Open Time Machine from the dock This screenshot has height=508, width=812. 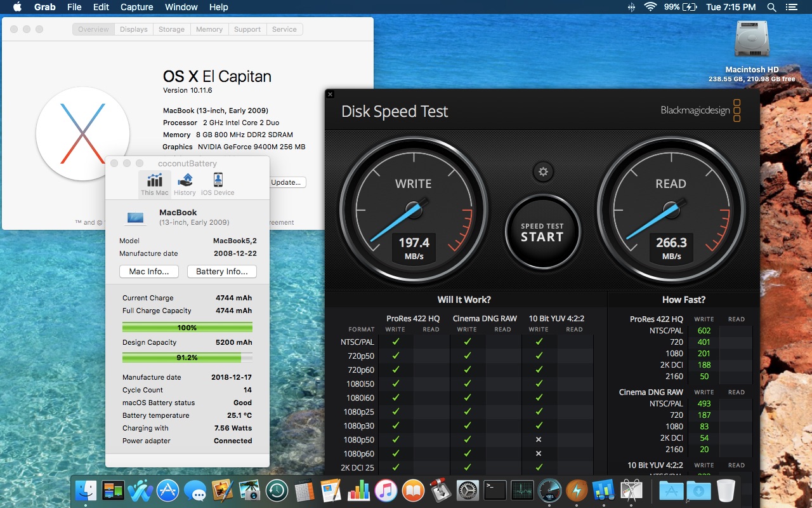point(277,490)
